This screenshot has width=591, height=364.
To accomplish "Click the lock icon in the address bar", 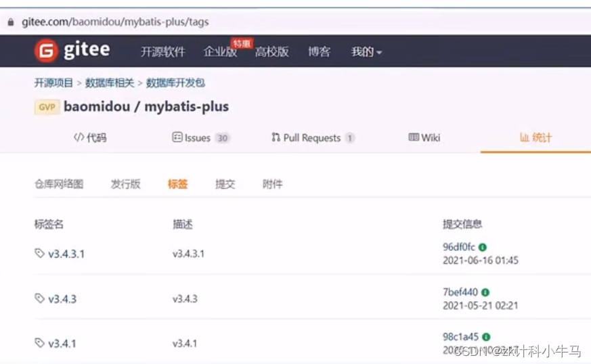I will pyautogui.click(x=11, y=22).
